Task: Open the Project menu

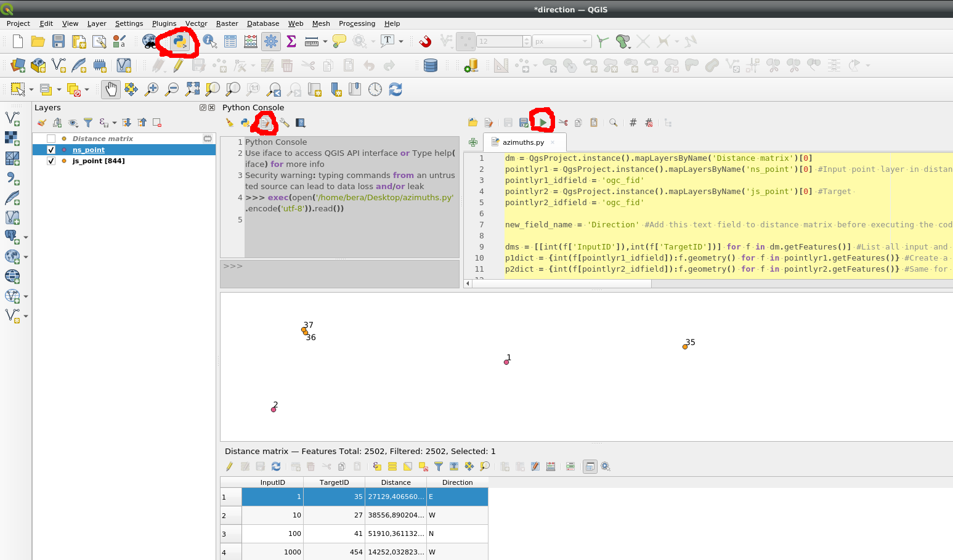Action: point(18,23)
